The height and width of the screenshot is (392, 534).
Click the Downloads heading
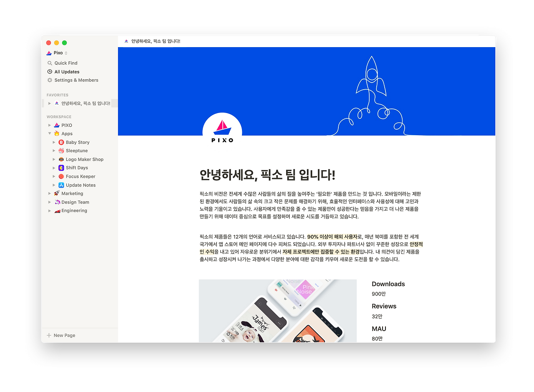[x=388, y=284]
